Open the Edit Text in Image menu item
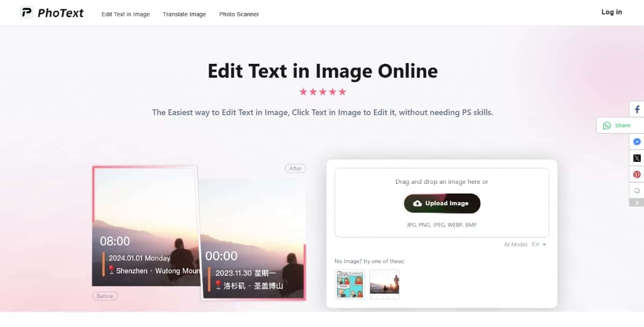The width and height of the screenshot is (644, 327). click(126, 14)
